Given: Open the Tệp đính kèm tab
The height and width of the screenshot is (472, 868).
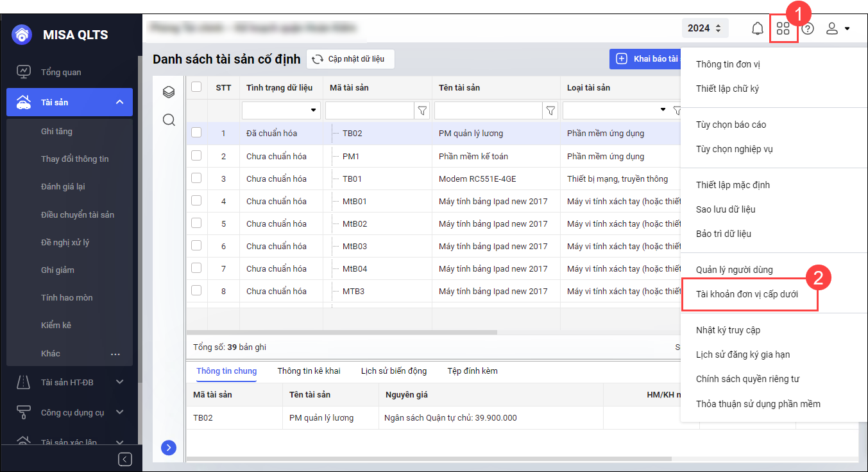Looking at the screenshot, I should [x=472, y=371].
